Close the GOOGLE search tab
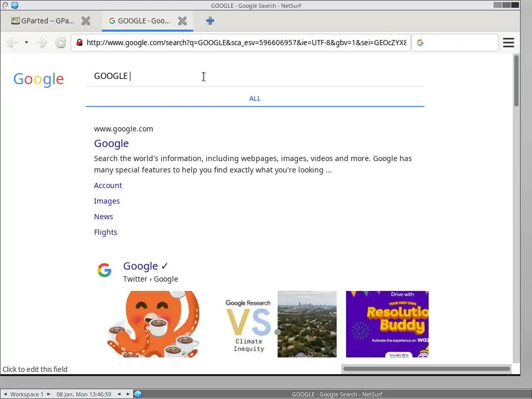The width and height of the screenshot is (532, 399). [182, 21]
